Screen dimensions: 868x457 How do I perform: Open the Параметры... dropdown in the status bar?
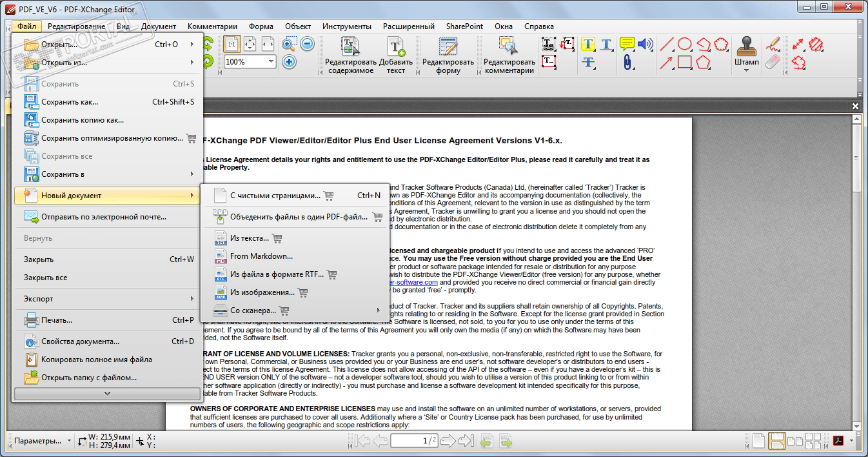(42, 441)
